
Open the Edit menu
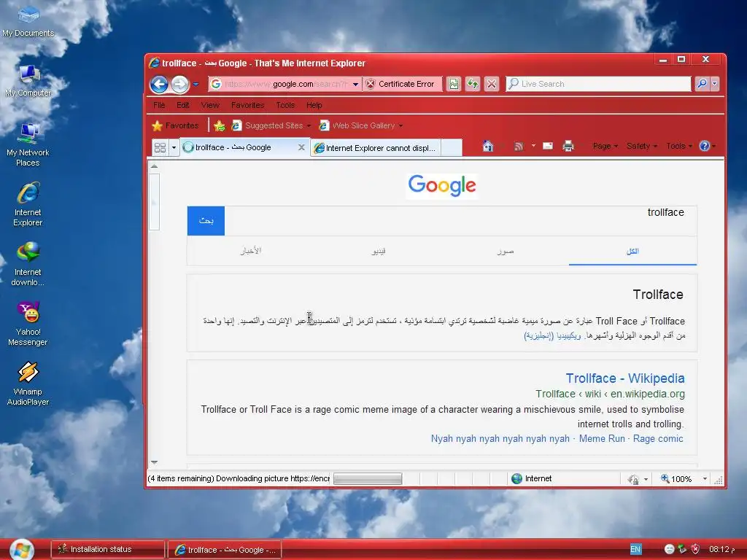tap(183, 105)
